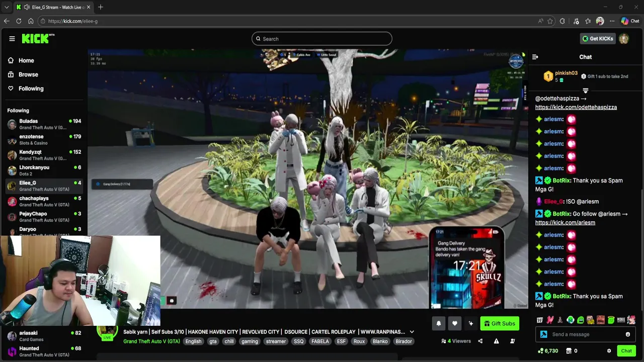Open the favorites list icon

(588, 21)
